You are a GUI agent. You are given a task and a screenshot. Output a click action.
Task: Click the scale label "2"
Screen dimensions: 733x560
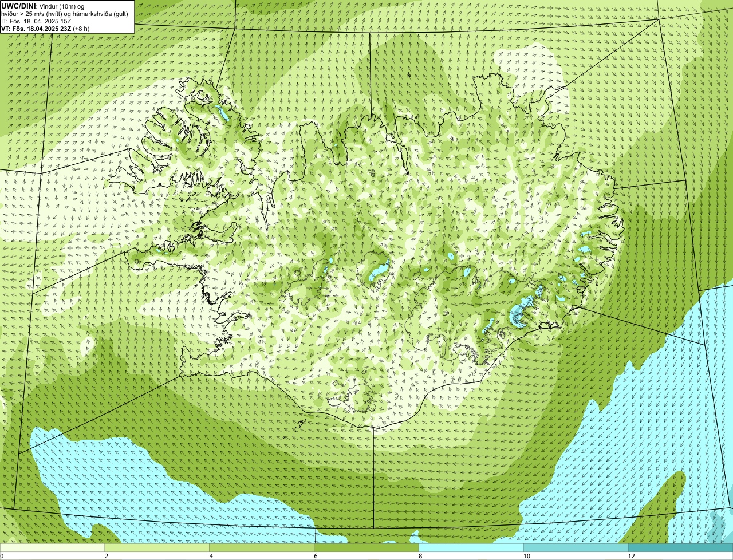107,556
